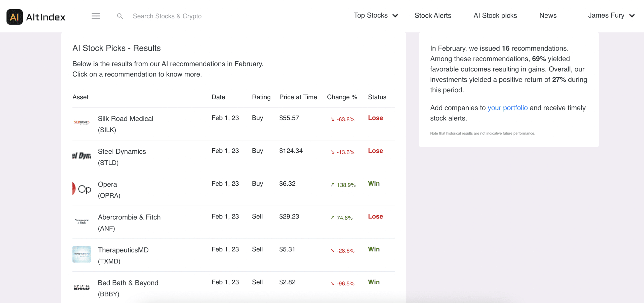The height and width of the screenshot is (303, 644).
Task: Click the Win status for Bed Bath & Beyond
Action: 374,282
